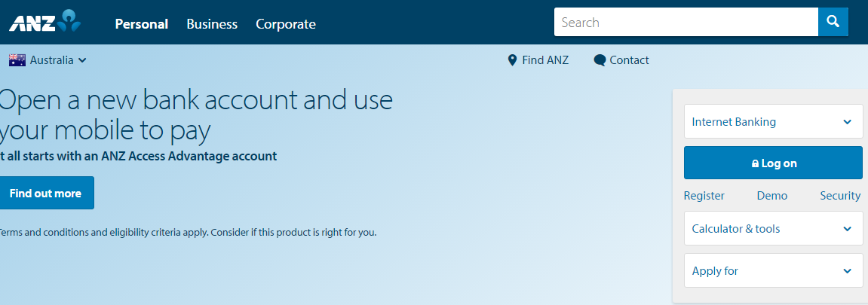Focus the Search input field
The width and height of the screenshot is (868, 305).
click(686, 22)
